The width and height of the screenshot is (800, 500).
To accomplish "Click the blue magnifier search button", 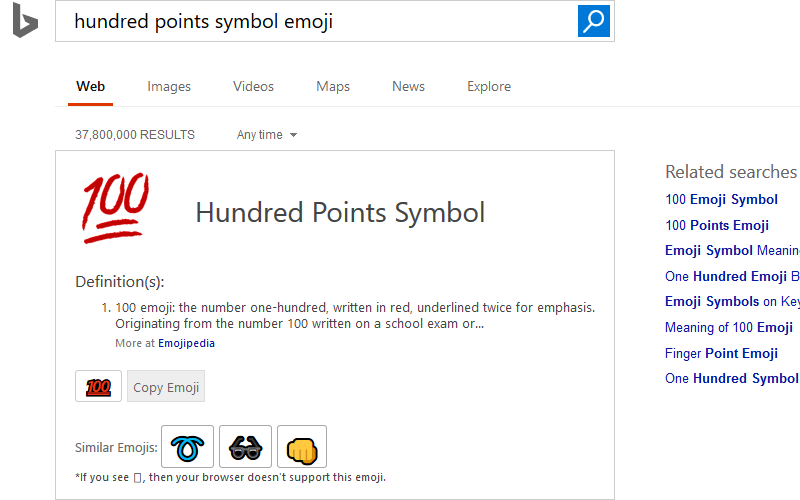I will 593,21.
